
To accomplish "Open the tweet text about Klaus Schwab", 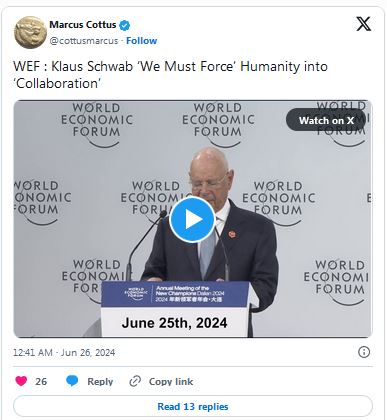I will (170, 75).
